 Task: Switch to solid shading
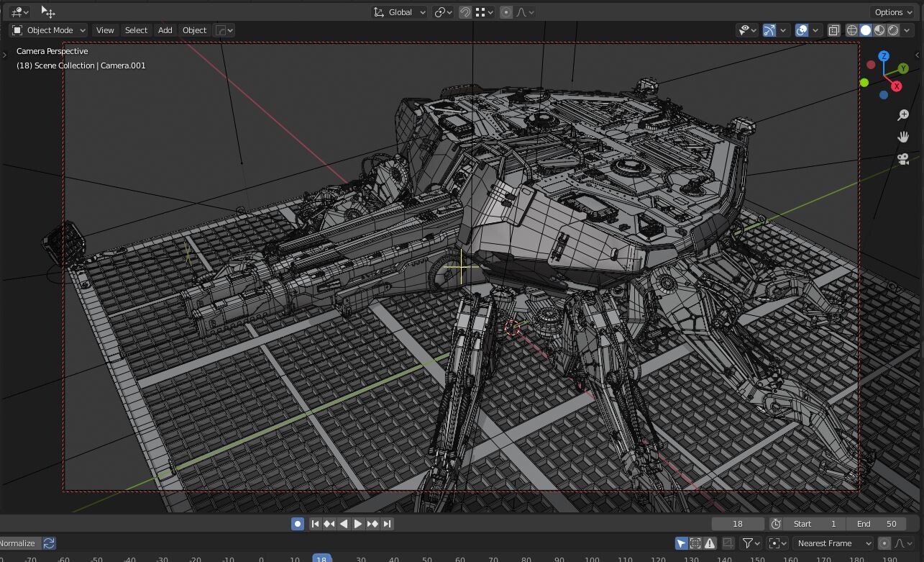[866, 30]
